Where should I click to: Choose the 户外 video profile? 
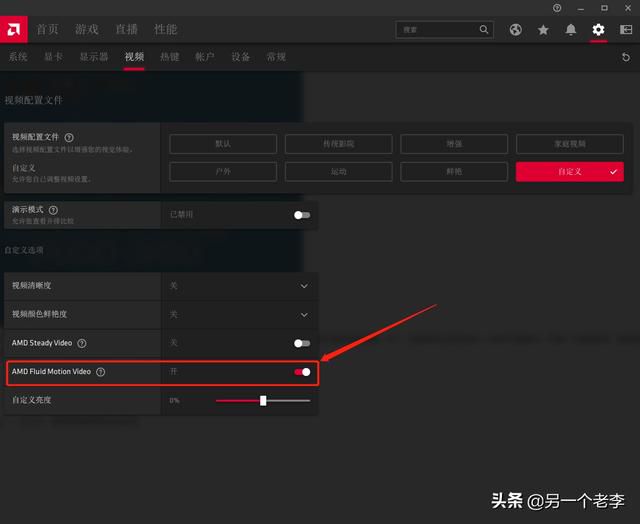tap(223, 172)
